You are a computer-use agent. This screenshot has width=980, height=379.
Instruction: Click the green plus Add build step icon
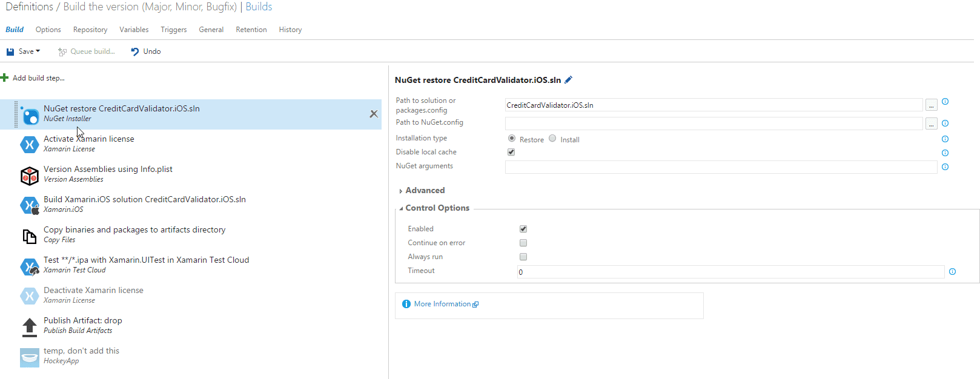[x=5, y=77]
